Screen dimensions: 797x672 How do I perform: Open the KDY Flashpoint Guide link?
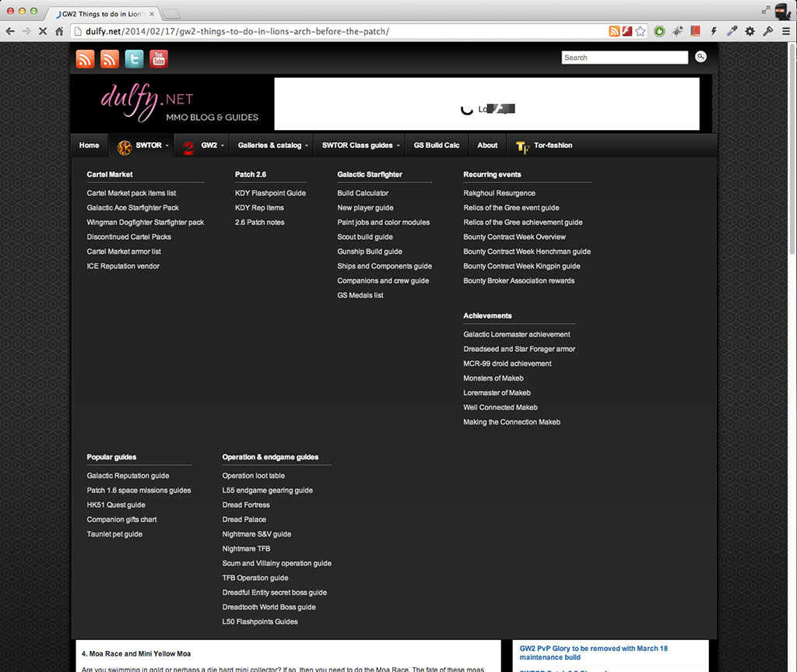click(x=270, y=193)
